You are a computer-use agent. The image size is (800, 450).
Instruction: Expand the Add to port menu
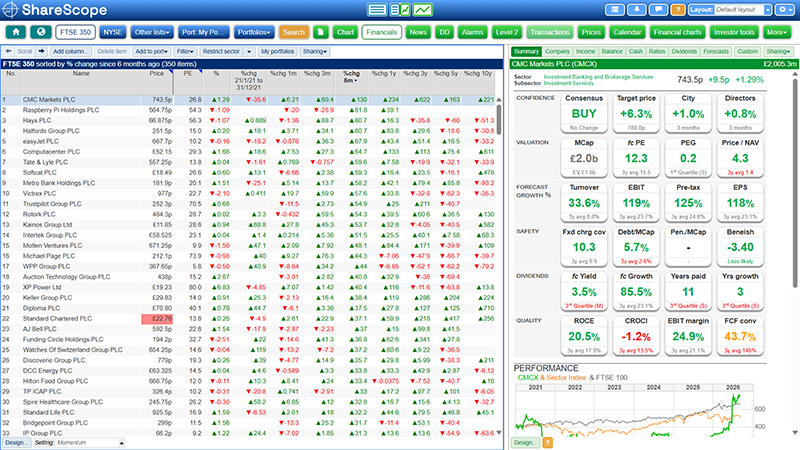[151, 52]
